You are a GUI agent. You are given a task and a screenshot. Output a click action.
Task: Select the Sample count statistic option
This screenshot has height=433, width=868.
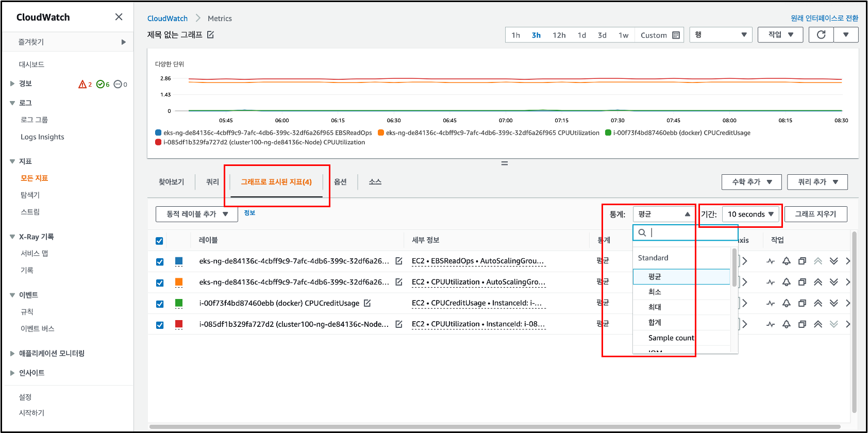(681, 338)
